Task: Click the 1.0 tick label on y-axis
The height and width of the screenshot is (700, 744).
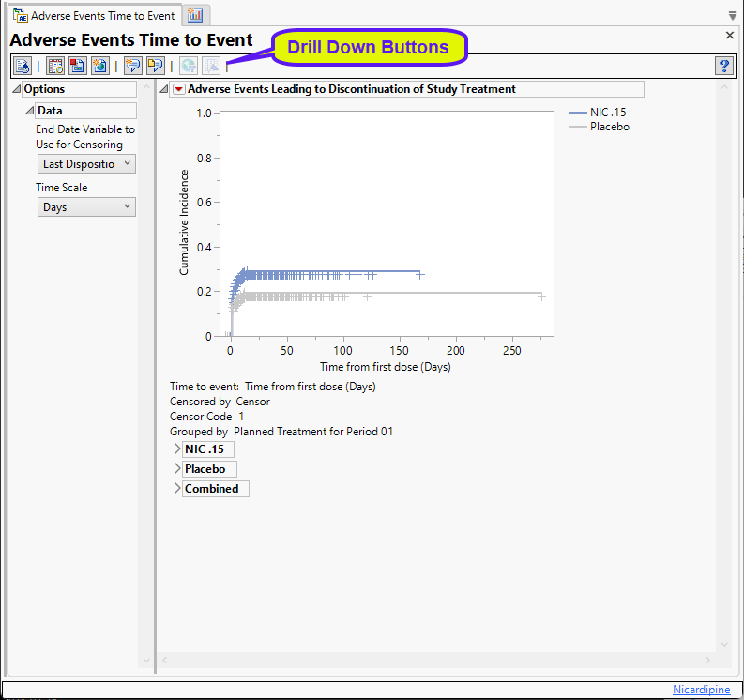Action: tap(204, 114)
